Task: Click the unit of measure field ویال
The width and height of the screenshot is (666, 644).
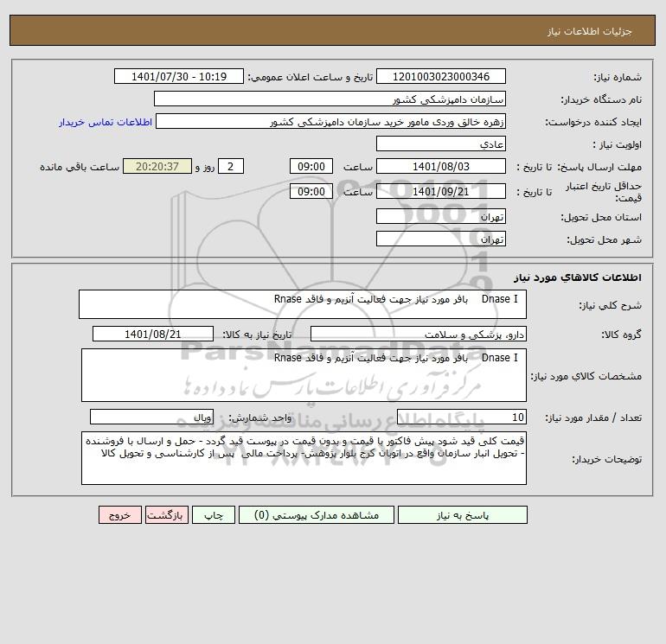Action: 151,417
